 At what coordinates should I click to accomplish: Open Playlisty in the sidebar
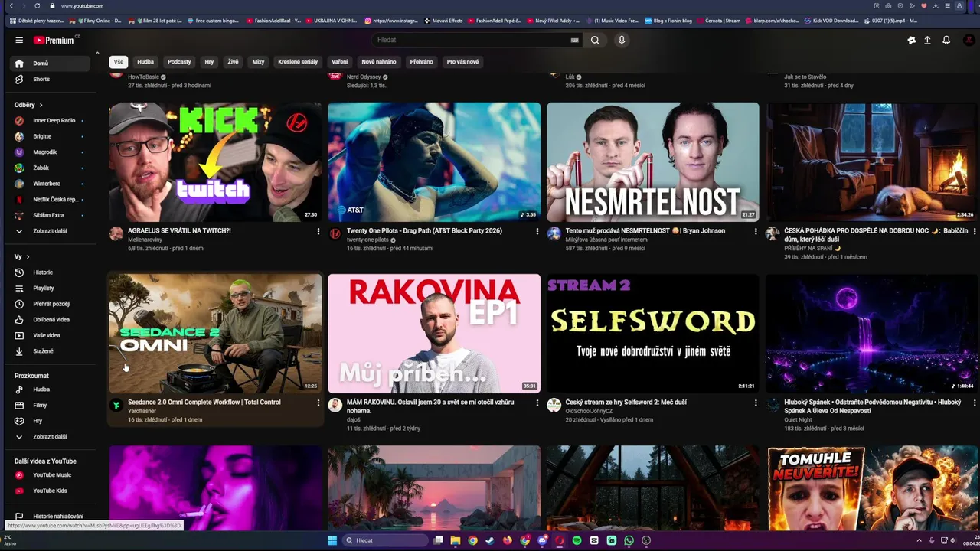(x=51, y=288)
